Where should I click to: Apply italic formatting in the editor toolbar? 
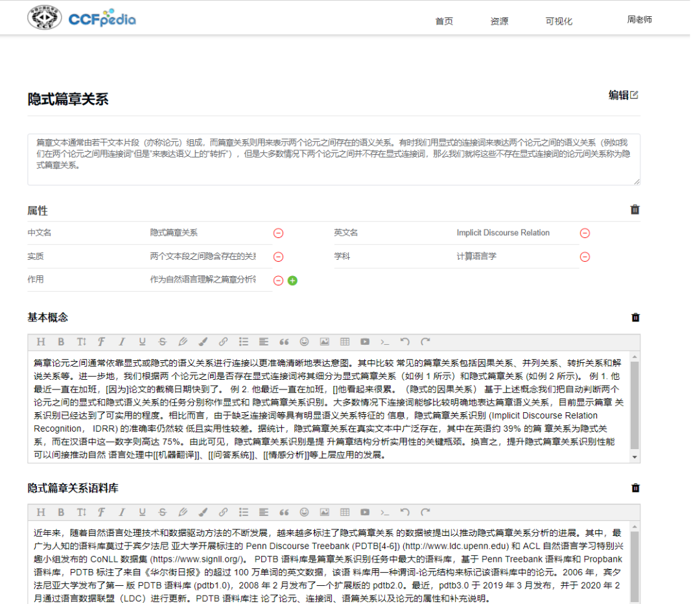point(122,342)
